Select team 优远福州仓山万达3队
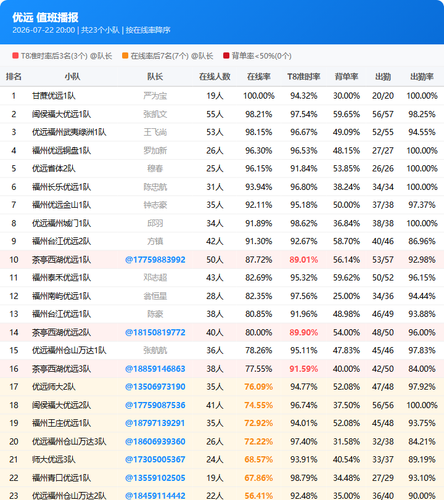444x500 pixels. coord(69,441)
